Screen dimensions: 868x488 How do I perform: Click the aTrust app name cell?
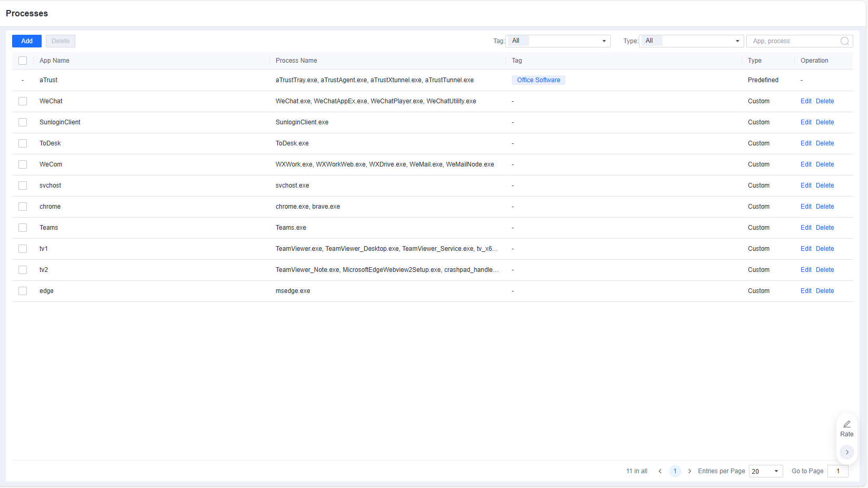pos(48,80)
